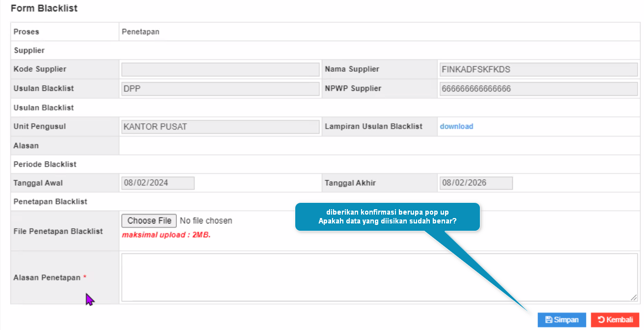Click the Penetapan value in Proses row
The height and width of the screenshot is (330, 644).
point(140,32)
